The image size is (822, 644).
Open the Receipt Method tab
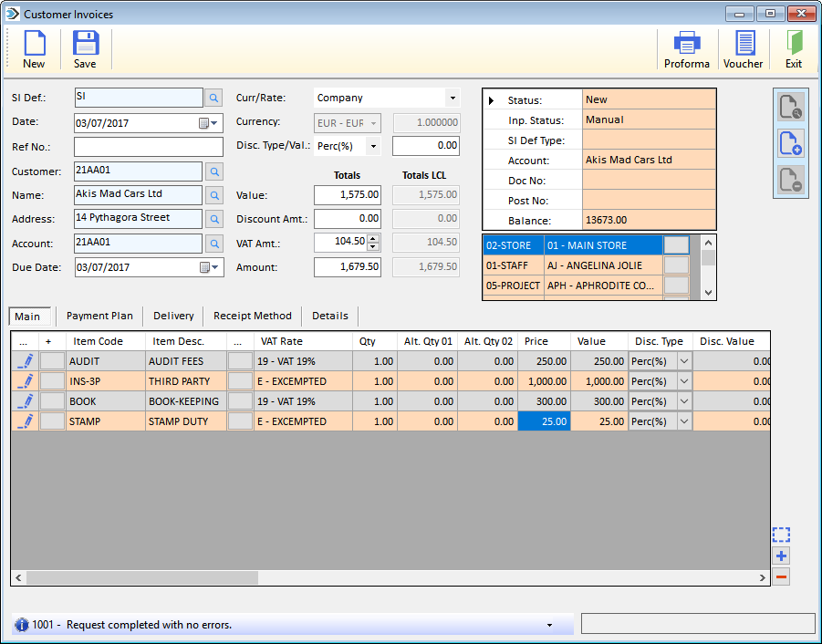tap(252, 316)
